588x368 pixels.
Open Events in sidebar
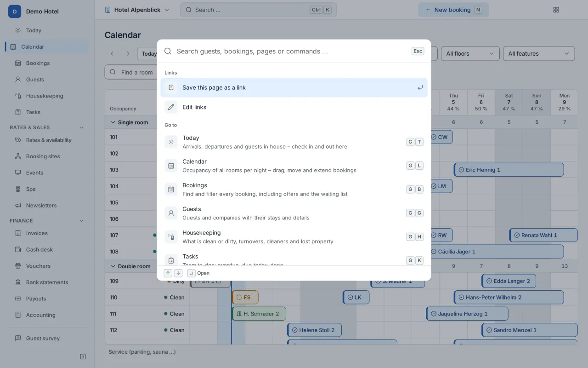(x=48, y=172)
